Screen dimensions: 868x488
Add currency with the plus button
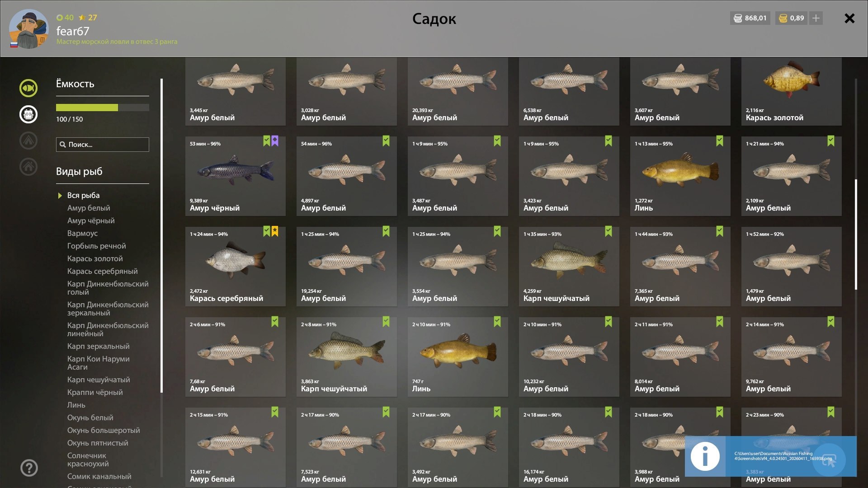pos(816,18)
